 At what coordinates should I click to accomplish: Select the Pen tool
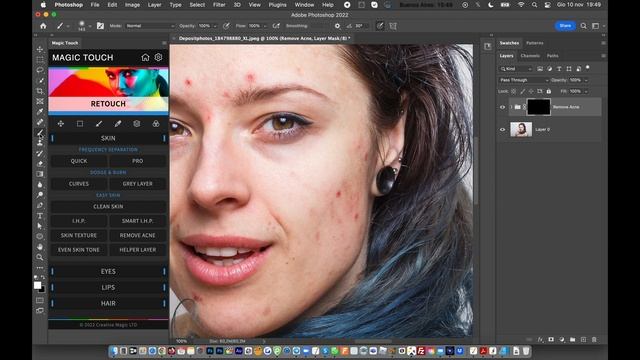click(x=40, y=205)
